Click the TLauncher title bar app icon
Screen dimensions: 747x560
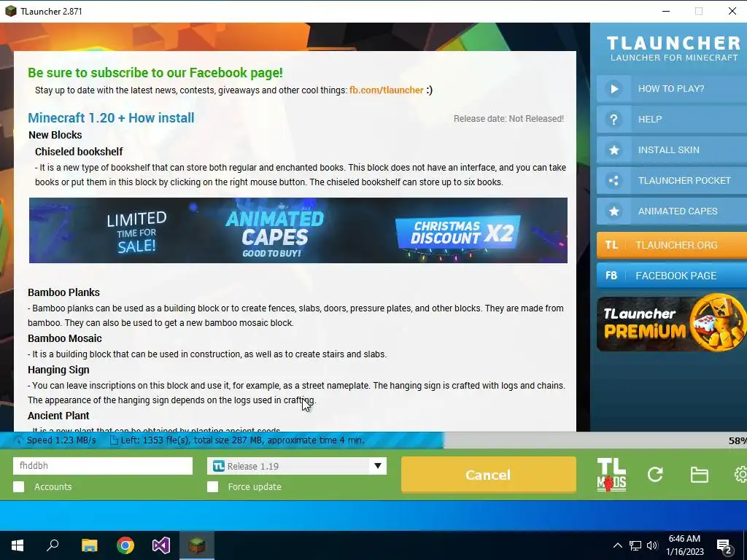[x=10, y=11]
